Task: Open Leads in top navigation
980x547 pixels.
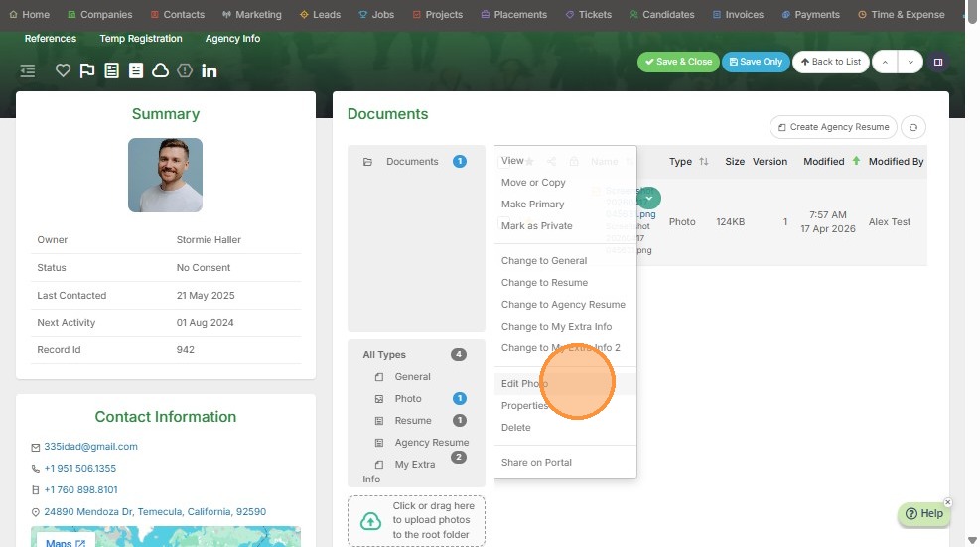Action: 320,14
